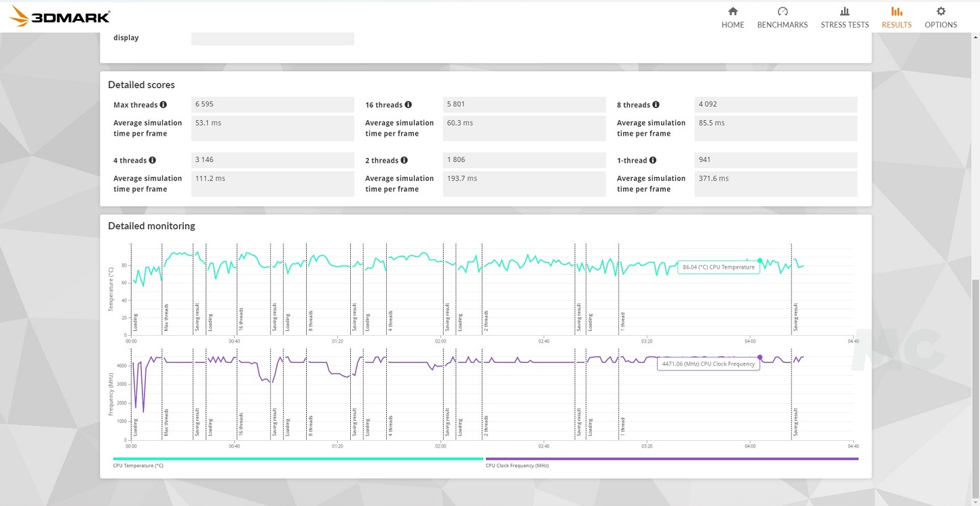Show info for 4 threads score
980x506 pixels.
[x=152, y=161]
